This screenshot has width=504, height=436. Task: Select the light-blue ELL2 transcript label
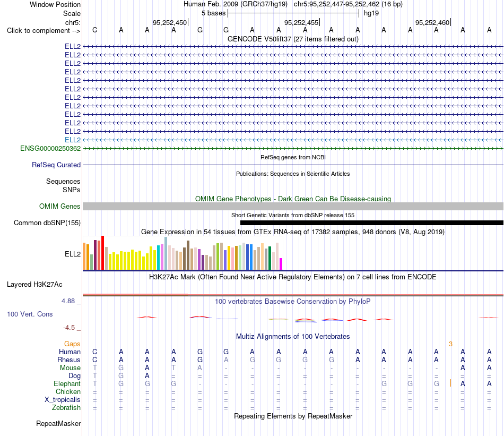[x=73, y=140]
